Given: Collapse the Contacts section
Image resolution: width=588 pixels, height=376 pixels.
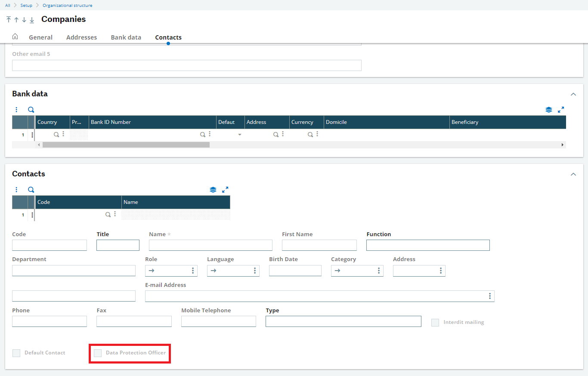Looking at the screenshot, I should (573, 174).
